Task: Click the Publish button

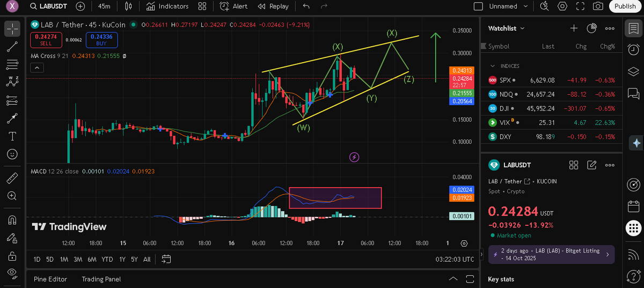Action: coord(625,6)
